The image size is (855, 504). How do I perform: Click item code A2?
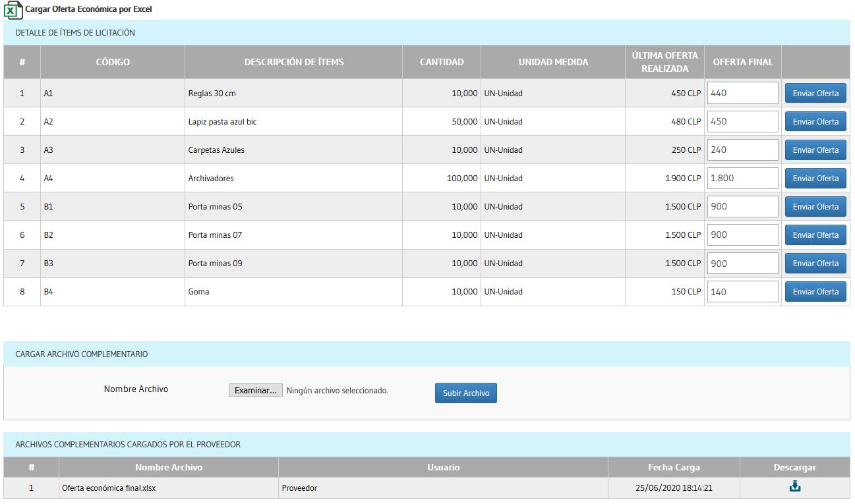pyautogui.click(x=49, y=122)
